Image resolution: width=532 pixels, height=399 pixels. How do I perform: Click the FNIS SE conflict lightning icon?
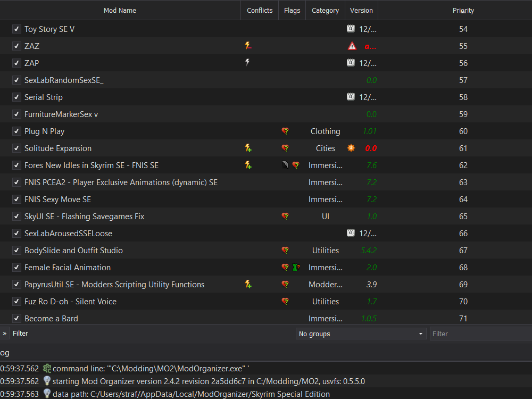pos(248,165)
